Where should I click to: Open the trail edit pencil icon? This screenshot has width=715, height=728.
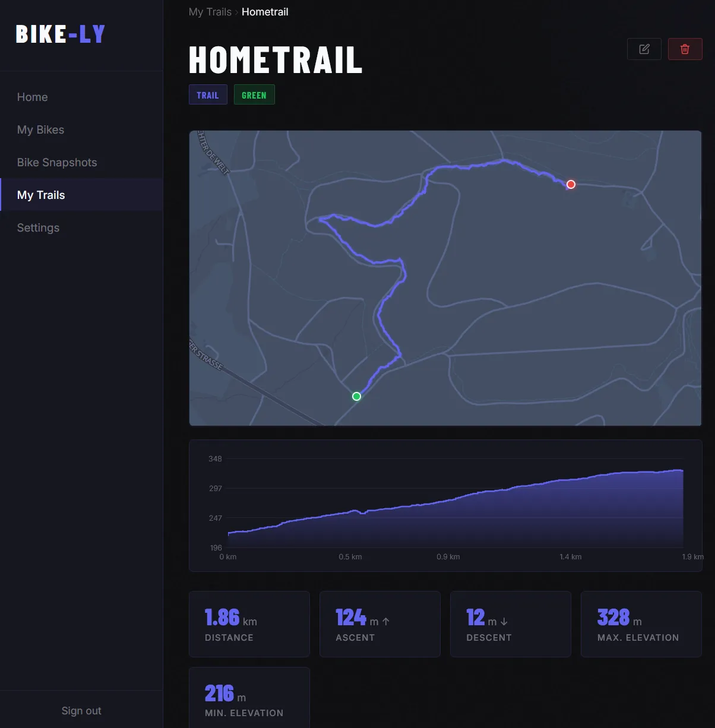point(644,49)
